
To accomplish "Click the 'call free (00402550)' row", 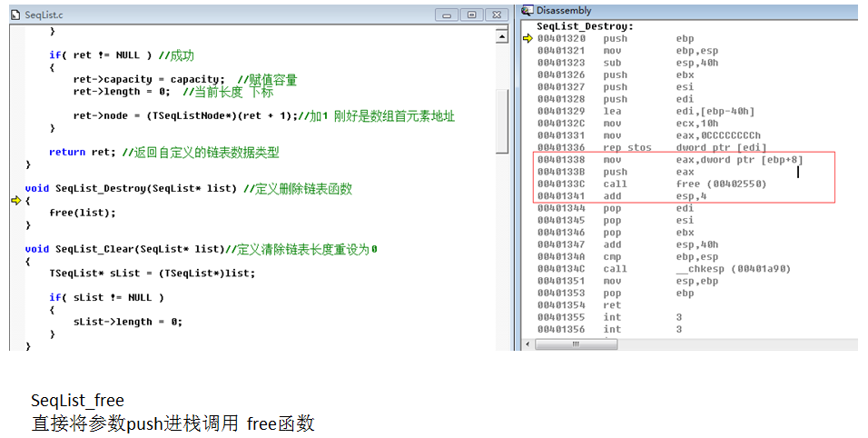I will (652, 184).
